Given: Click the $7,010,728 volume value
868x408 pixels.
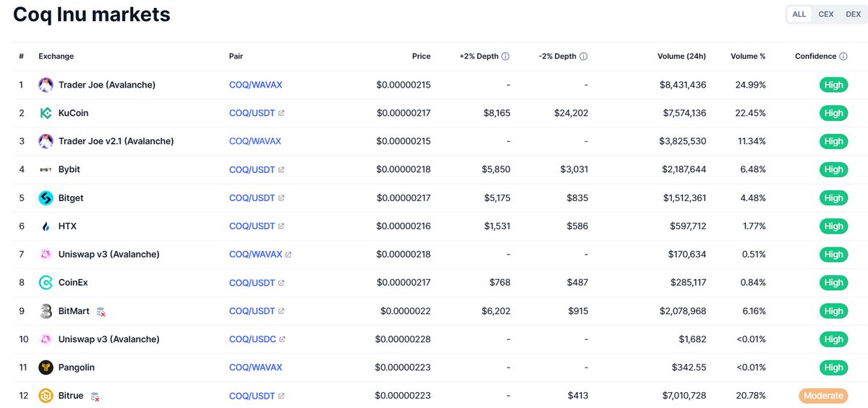Looking at the screenshot, I should (x=683, y=396).
